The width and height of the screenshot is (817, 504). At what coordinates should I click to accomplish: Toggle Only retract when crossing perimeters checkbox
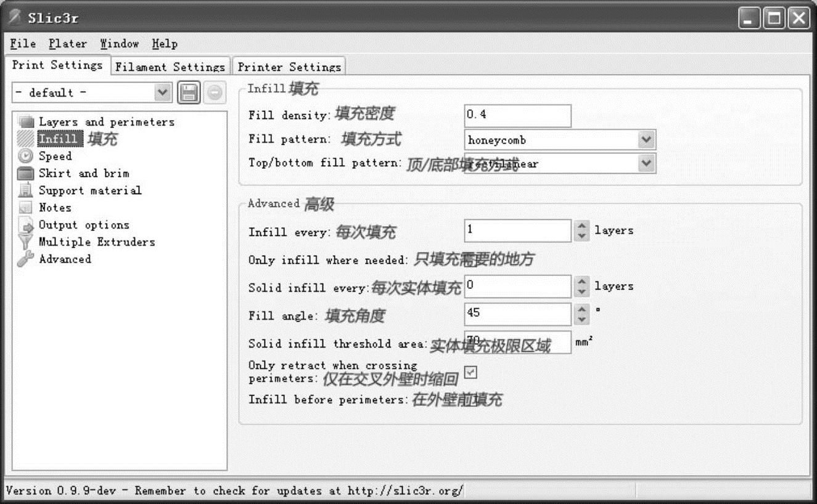coord(470,373)
